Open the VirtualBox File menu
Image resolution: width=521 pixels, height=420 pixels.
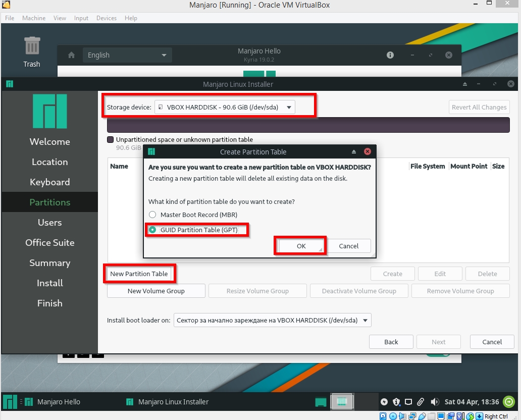tap(10, 18)
